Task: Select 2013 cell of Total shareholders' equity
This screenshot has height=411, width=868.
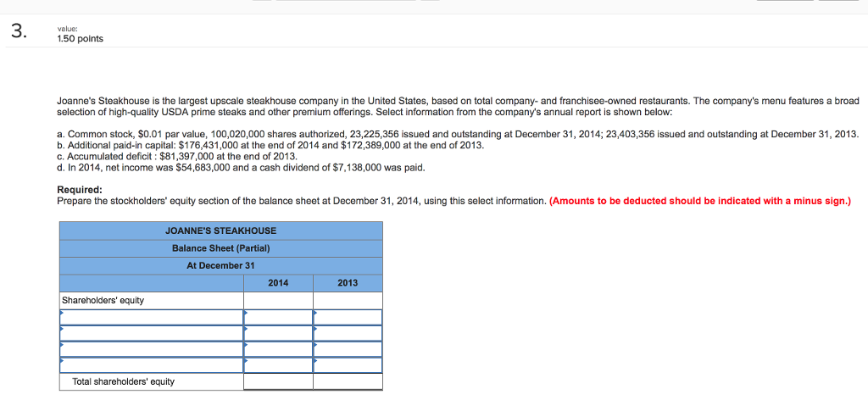Action: pyautogui.click(x=348, y=381)
